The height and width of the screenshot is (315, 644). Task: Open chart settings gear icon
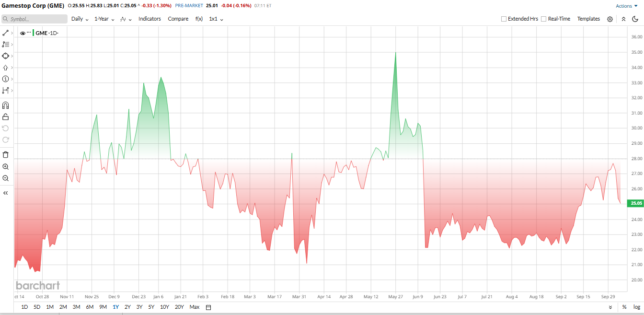coord(610,19)
